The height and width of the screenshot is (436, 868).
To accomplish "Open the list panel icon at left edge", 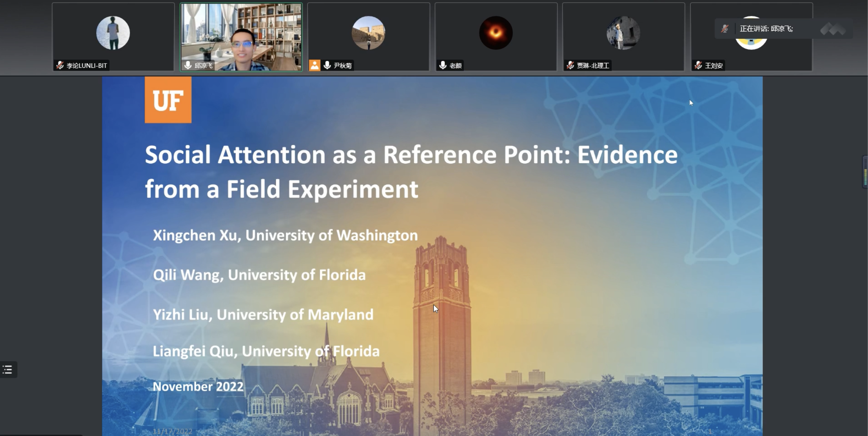I will 8,369.
